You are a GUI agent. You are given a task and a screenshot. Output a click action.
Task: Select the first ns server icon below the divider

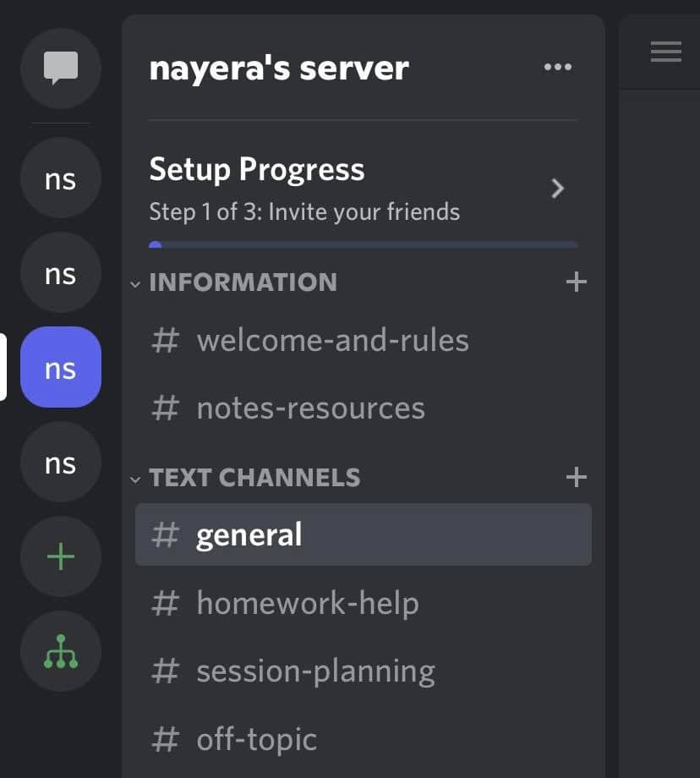click(x=61, y=178)
